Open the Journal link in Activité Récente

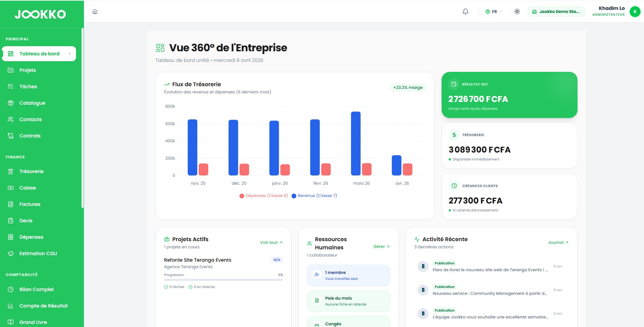click(557, 242)
